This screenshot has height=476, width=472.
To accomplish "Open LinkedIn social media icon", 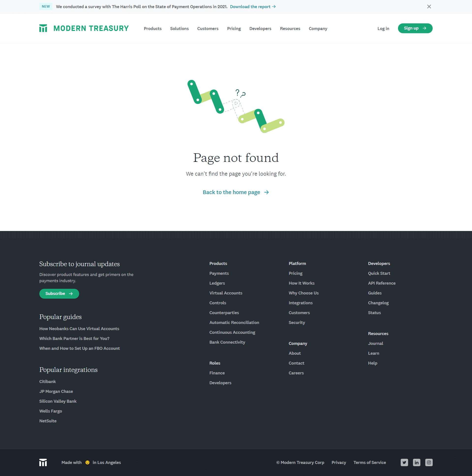I will (x=417, y=463).
